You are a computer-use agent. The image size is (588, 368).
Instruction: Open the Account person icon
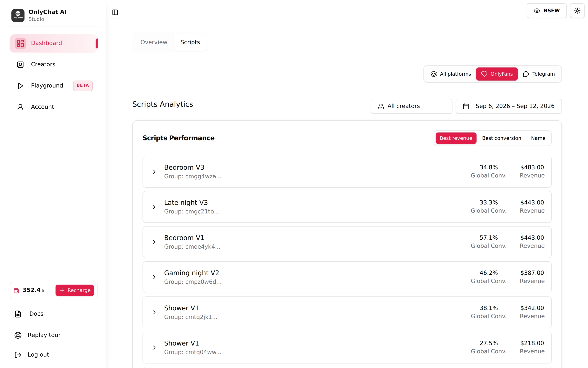pyautogui.click(x=20, y=107)
